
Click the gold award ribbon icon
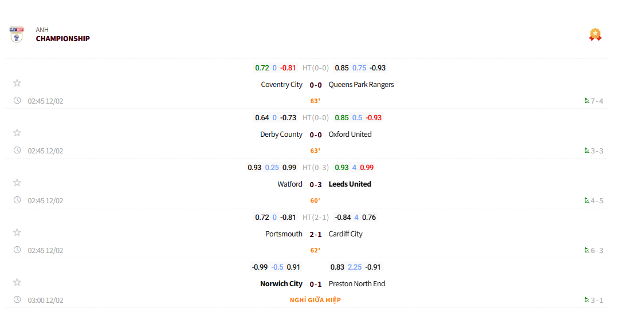point(595,34)
